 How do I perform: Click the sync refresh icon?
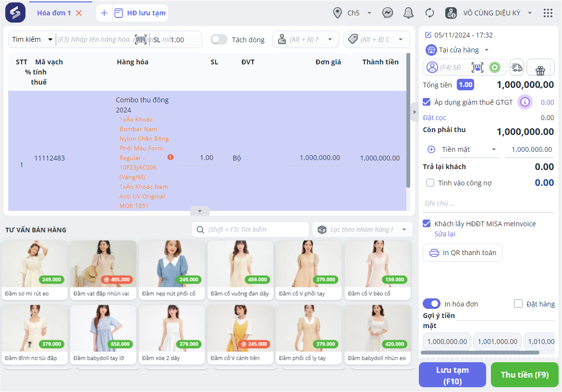429,13
